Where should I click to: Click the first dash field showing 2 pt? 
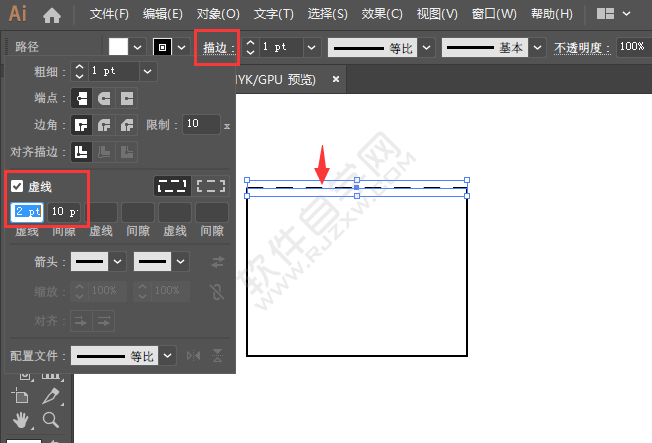point(27,212)
